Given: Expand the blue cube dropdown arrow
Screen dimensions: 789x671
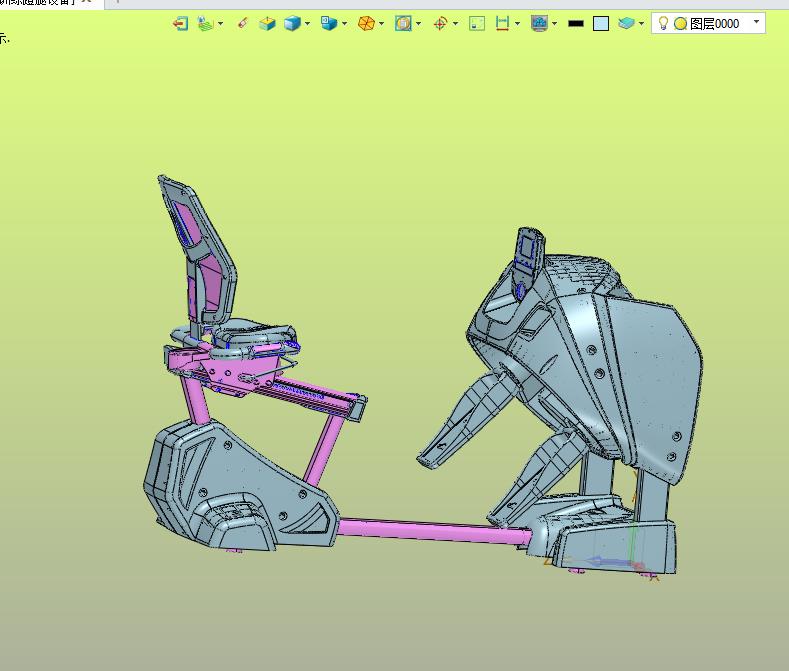Looking at the screenshot, I should tap(307, 24).
